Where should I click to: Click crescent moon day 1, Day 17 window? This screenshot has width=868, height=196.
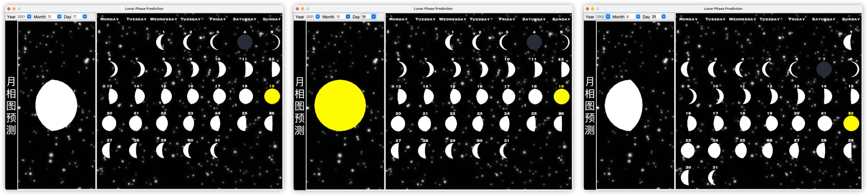[160, 42]
